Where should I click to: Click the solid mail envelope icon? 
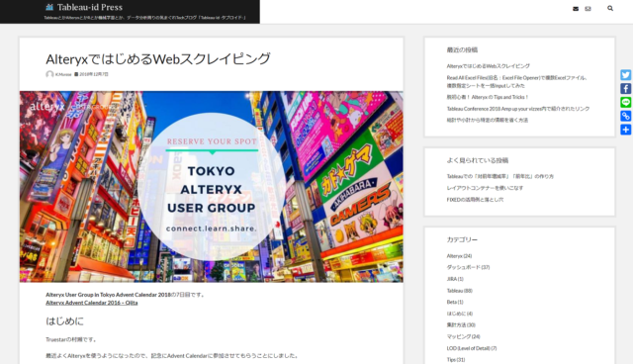(x=576, y=9)
